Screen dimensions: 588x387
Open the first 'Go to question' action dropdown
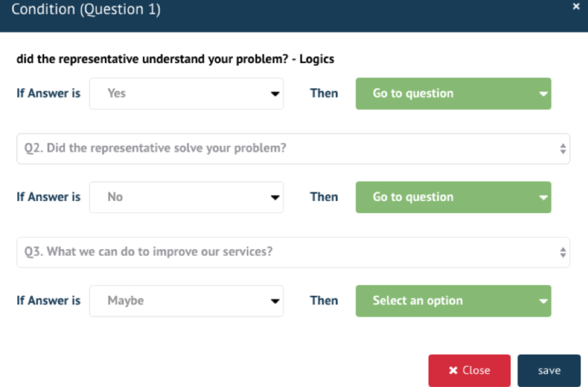tap(453, 94)
